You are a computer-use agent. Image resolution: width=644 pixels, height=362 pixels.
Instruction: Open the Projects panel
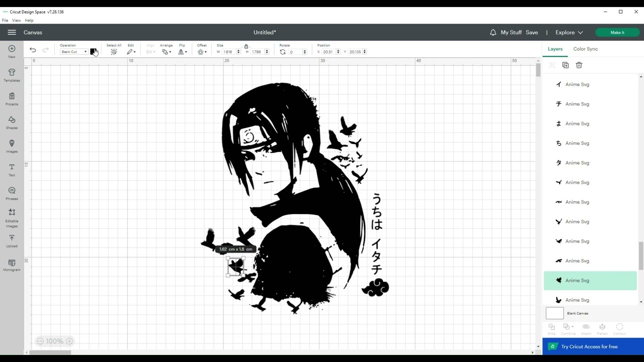pyautogui.click(x=12, y=99)
